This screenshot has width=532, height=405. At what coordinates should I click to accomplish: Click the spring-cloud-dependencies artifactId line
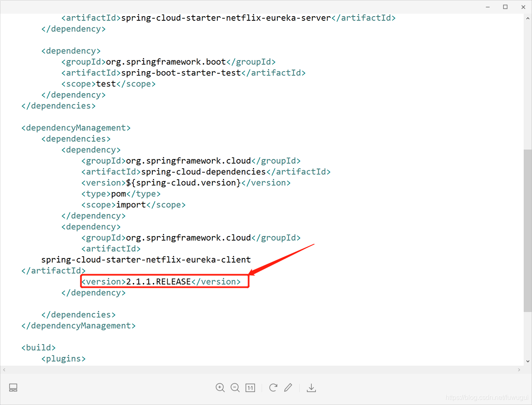[206, 172]
